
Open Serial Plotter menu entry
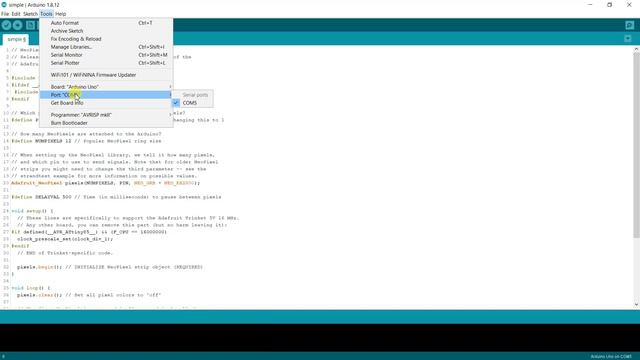pyautogui.click(x=106, y=63)
